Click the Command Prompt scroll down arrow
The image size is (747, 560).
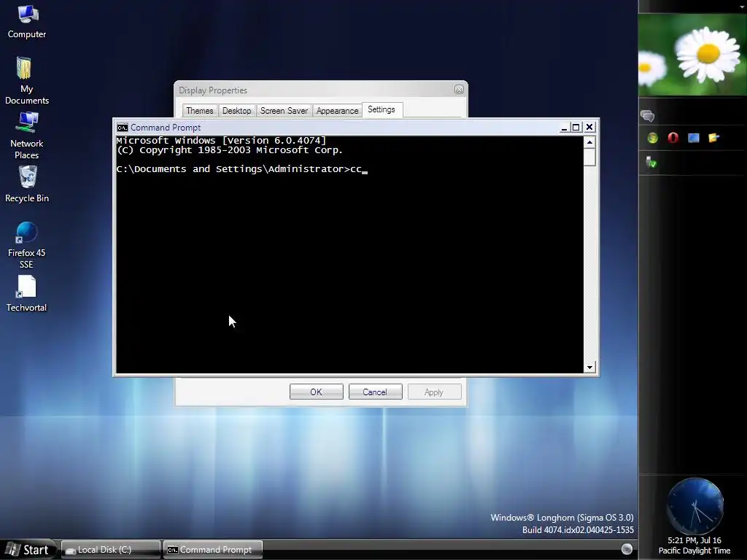589,367
